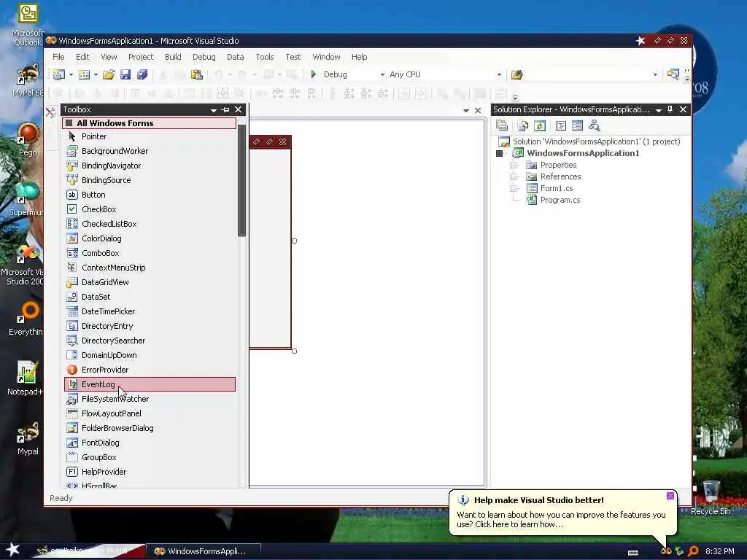
Task: Select the DataGridView control in the Toolbox
Action: [150, 282]
